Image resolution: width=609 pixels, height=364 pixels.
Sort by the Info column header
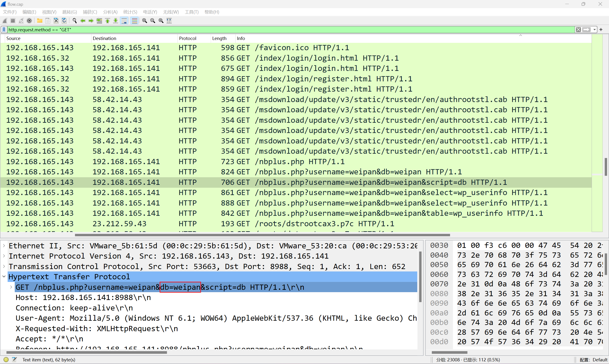click(413, 38)
